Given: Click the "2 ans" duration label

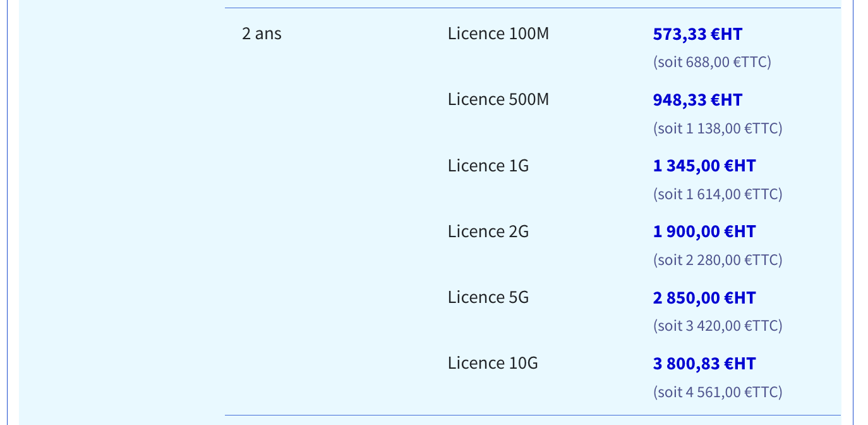Looking at the screenshot, I should 262,34.
